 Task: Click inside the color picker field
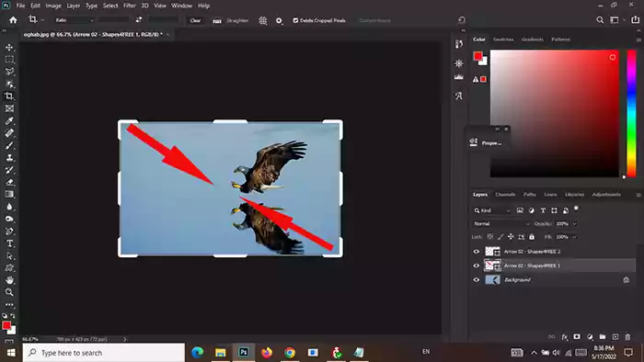point(555,114)
